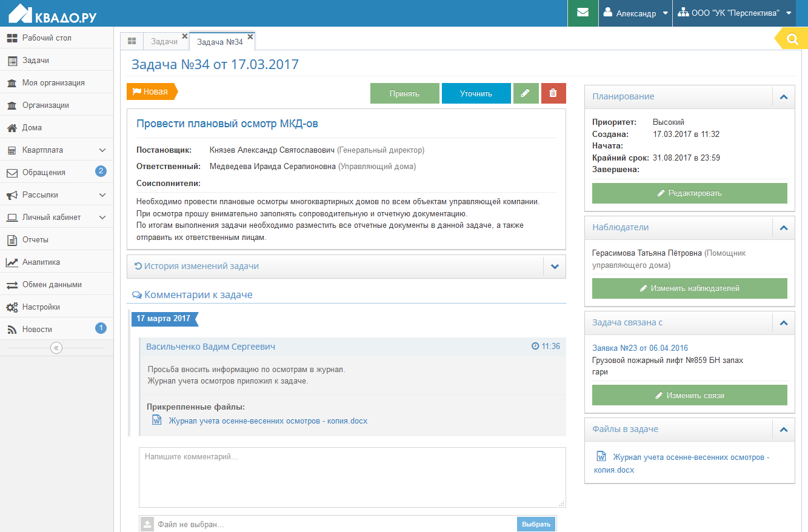
Task: Click the yellow search magnifier icon
Action: [792, 39]
